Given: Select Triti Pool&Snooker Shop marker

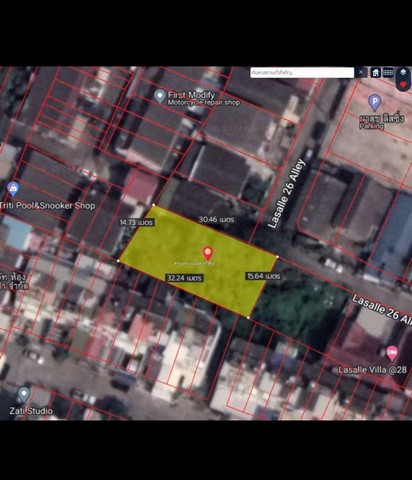Looking at the screenshot, I should 13,189.
